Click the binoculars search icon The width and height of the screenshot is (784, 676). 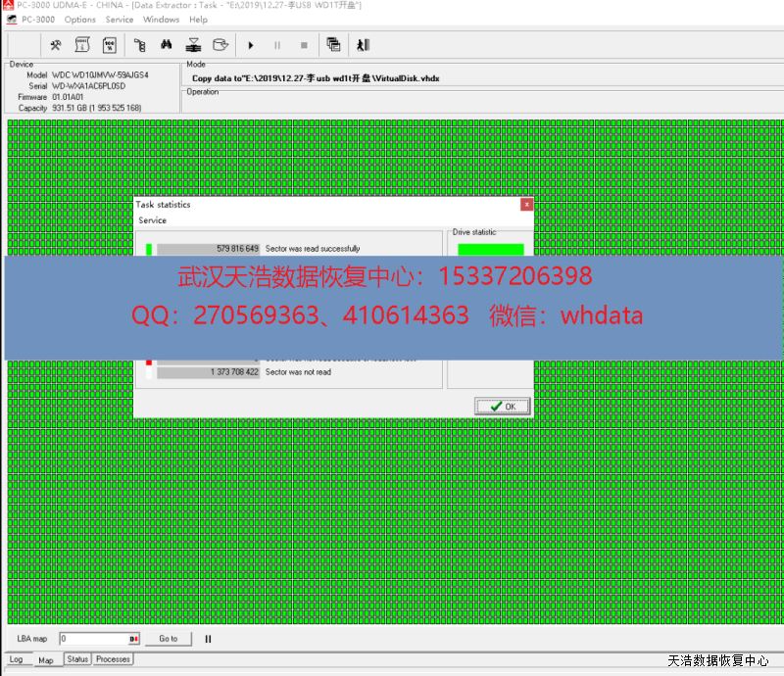click(167, 45)
